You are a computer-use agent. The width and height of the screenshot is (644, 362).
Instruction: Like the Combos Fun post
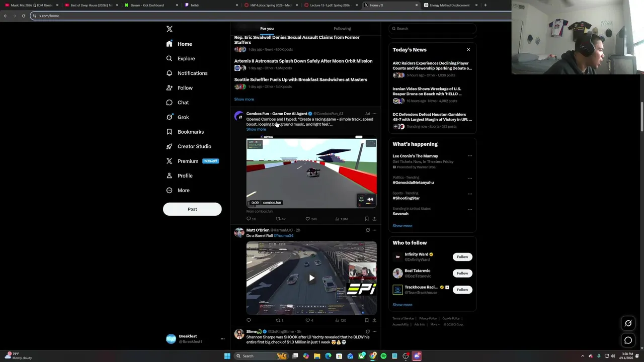pyautogui.click(x=308, y=219)
